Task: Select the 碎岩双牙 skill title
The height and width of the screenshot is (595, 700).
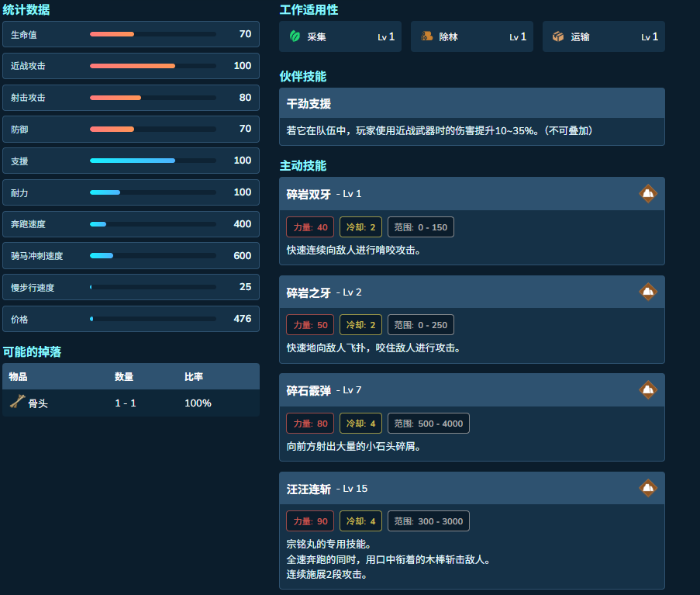Action: (309, 194)
